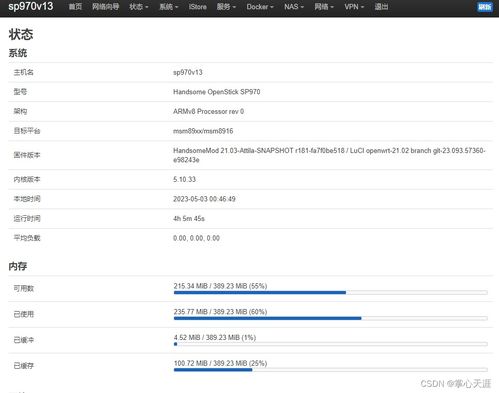499x393 pixels.
Task: Expand the 服务 dropdown menu
Action: pos(226,7)
